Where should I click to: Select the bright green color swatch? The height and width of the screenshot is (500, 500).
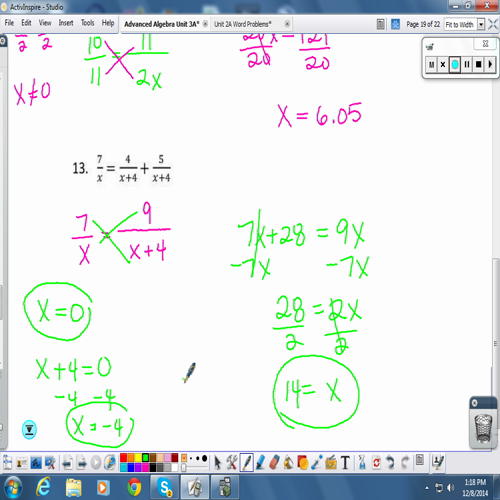145,458
